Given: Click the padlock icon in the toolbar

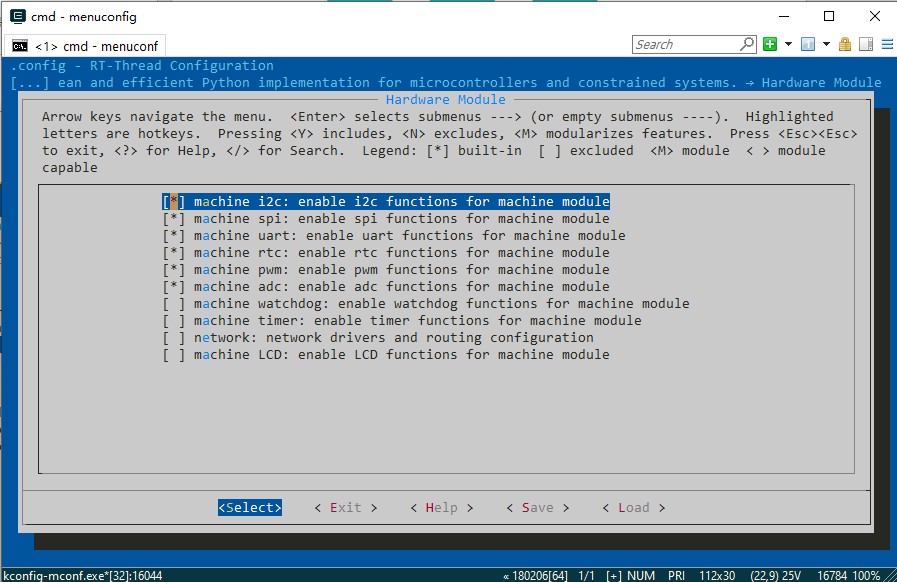Looking at the screenshot, I should 845,44.
